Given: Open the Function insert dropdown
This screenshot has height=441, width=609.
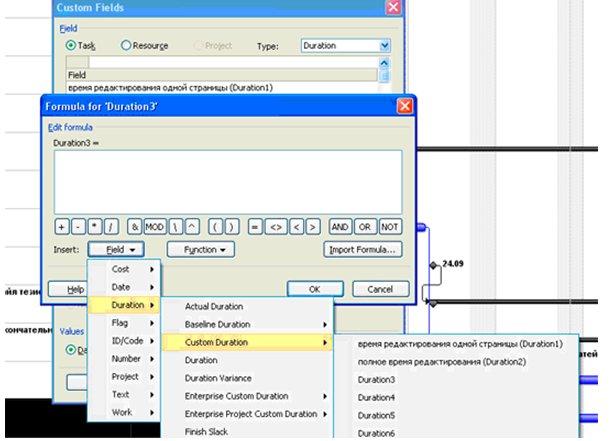Looking at the screenshot, I should [x=201, y=249].
